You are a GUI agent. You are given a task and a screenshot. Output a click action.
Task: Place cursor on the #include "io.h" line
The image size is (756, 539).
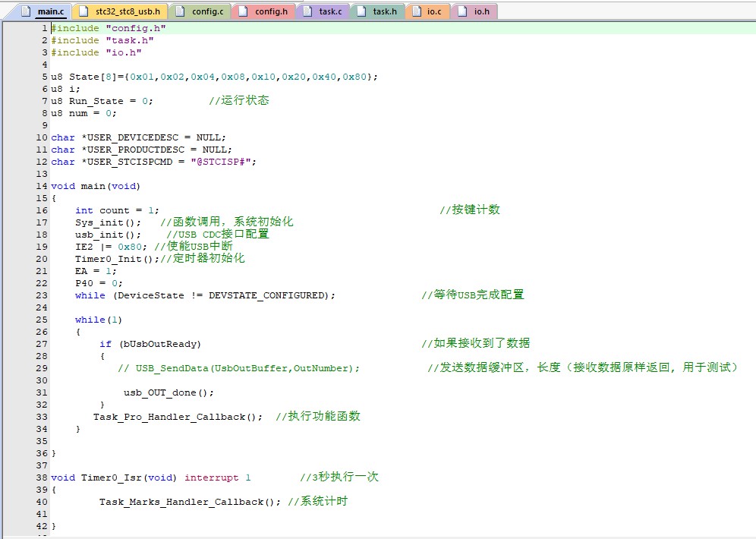tap(96, 52)
